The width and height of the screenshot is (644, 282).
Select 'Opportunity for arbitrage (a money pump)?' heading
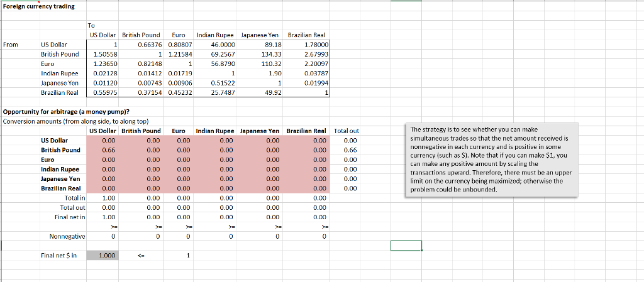click(x=66, y=112)
